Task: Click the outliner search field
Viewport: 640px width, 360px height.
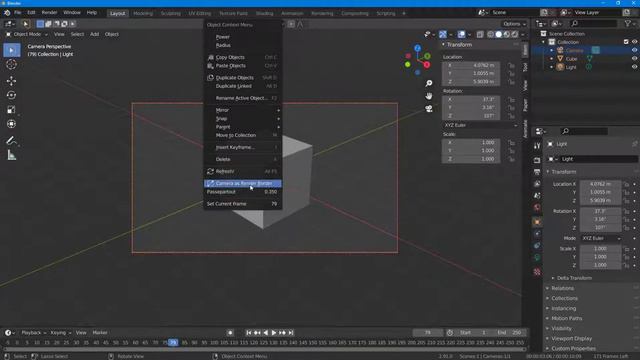Action: [593, 24]
